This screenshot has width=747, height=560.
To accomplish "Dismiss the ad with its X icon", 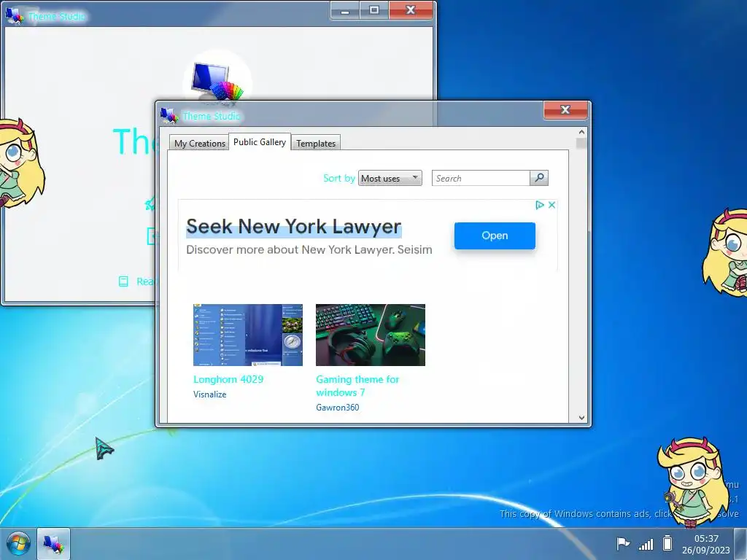I will [551, 205].
